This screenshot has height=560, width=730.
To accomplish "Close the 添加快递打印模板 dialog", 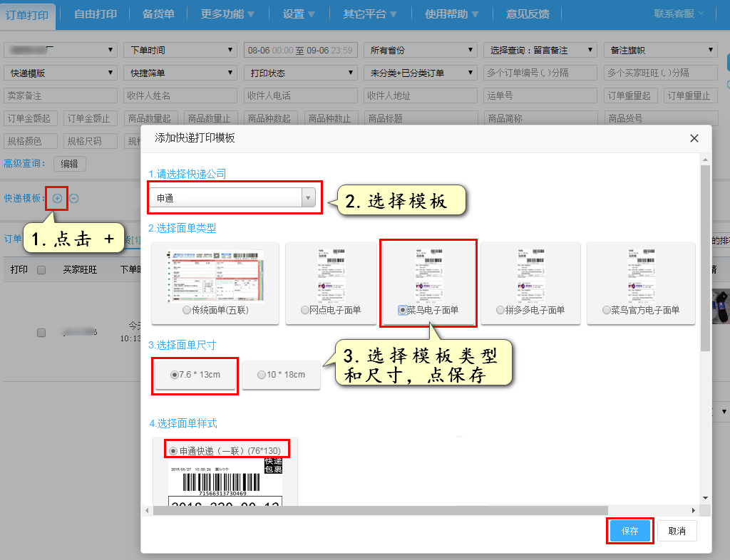I will (694, 138).
